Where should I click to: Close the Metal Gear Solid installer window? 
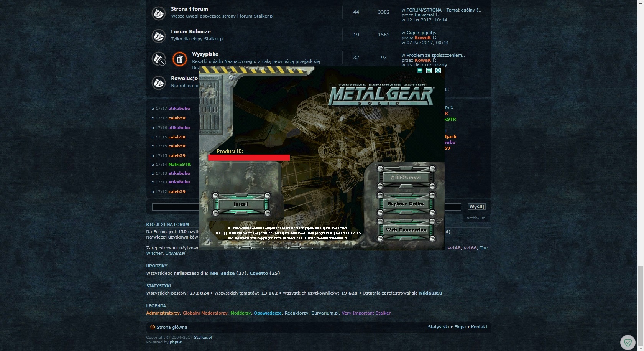[438, 70]
